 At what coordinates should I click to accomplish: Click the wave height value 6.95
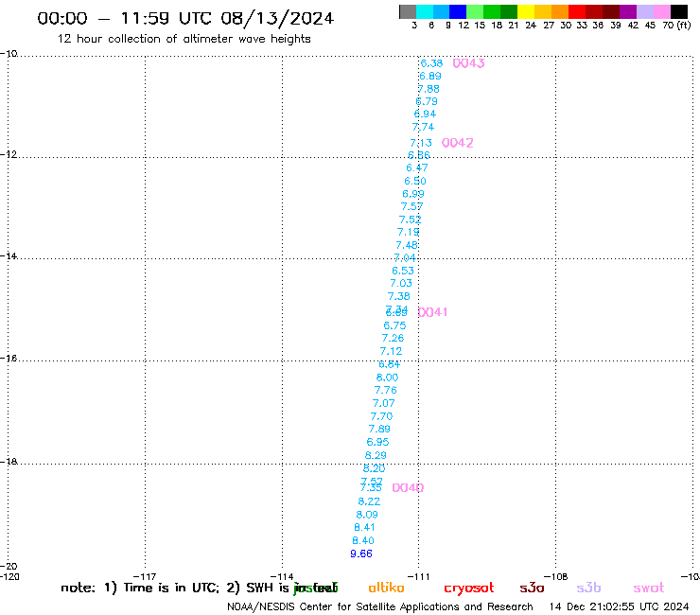[x=377, y=442]
